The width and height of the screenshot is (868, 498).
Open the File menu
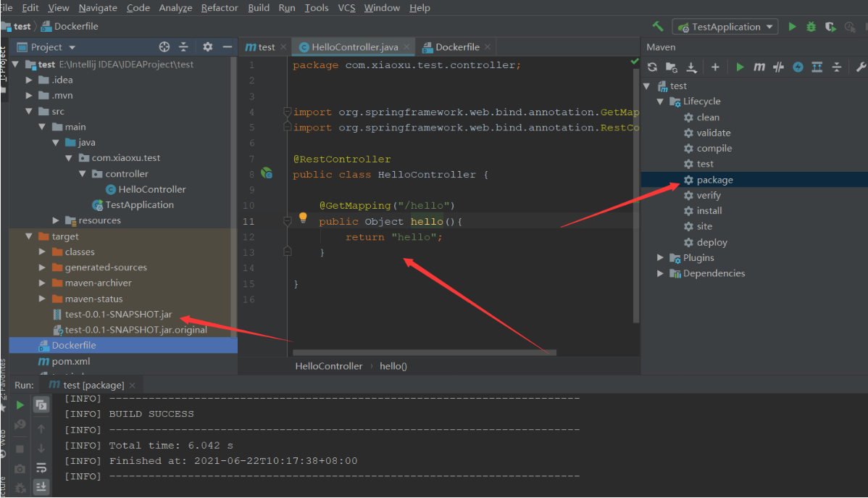(7, 8)
